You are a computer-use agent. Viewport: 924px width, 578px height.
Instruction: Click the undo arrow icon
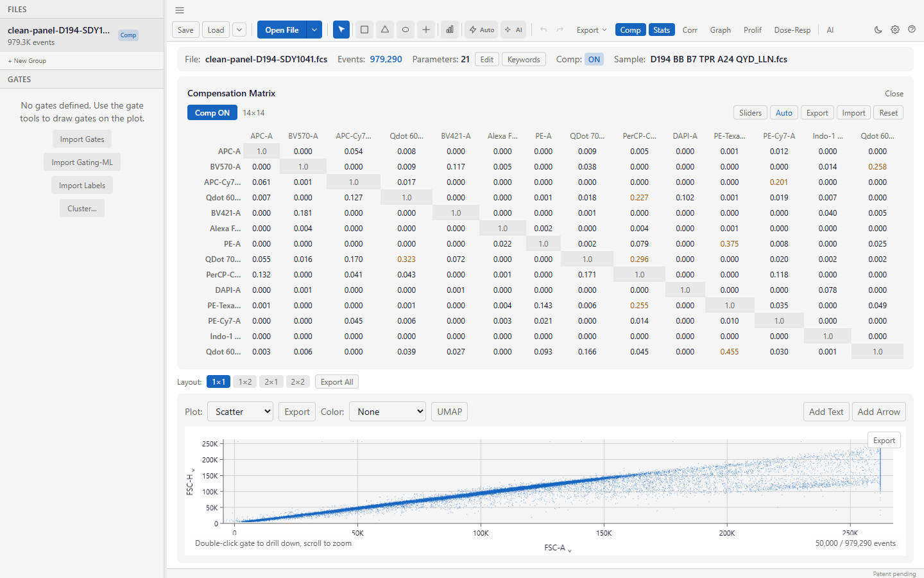pos(544,30)
